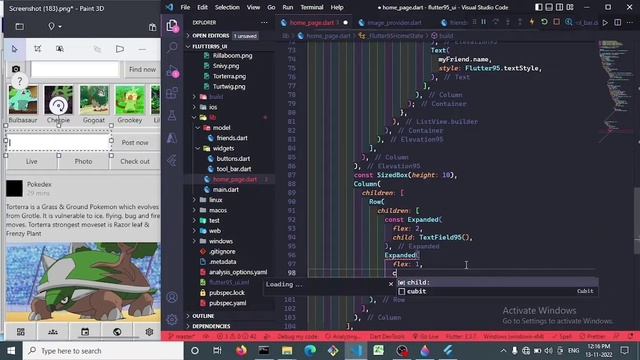
Task: Open the Selection menu
Action: [x=227, y=7]
